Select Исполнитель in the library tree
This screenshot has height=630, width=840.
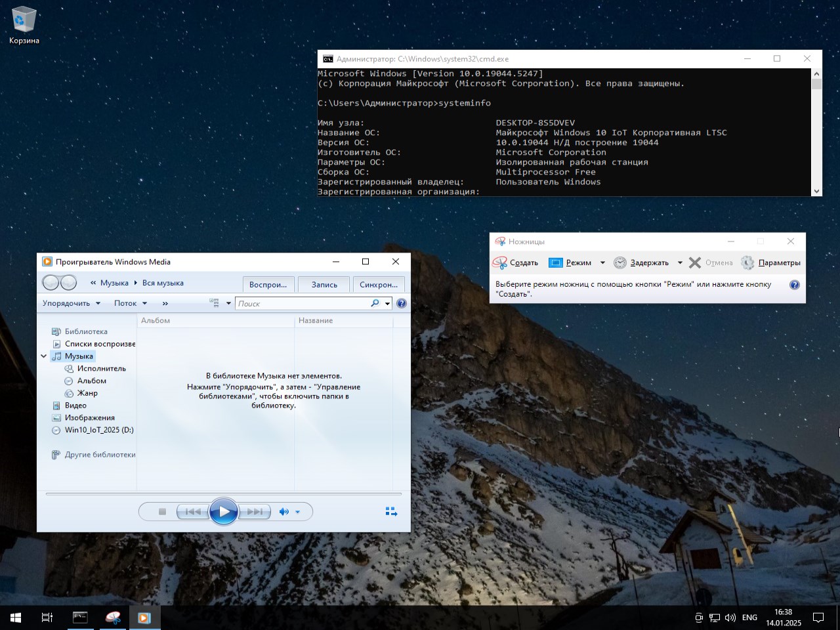(101, 369)
